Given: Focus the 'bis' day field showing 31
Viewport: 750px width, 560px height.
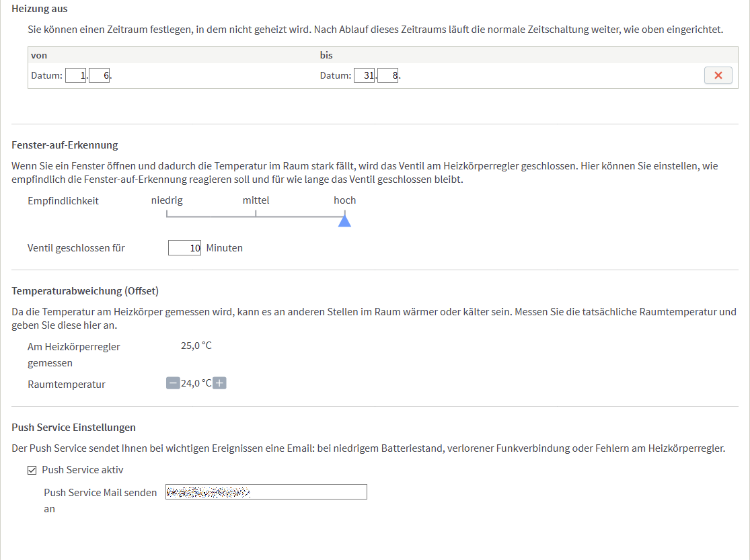Looking at the screenshot, I should pos(364,76).
